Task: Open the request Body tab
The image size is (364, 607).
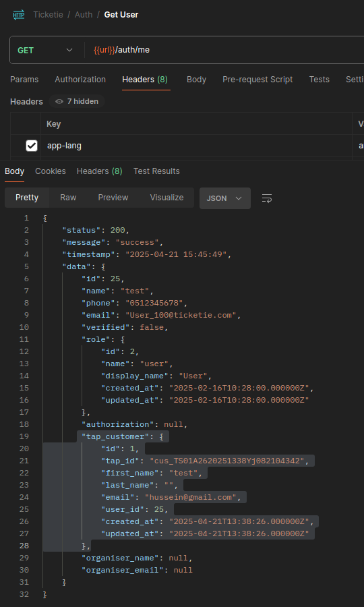Action: tap(196, 80)
